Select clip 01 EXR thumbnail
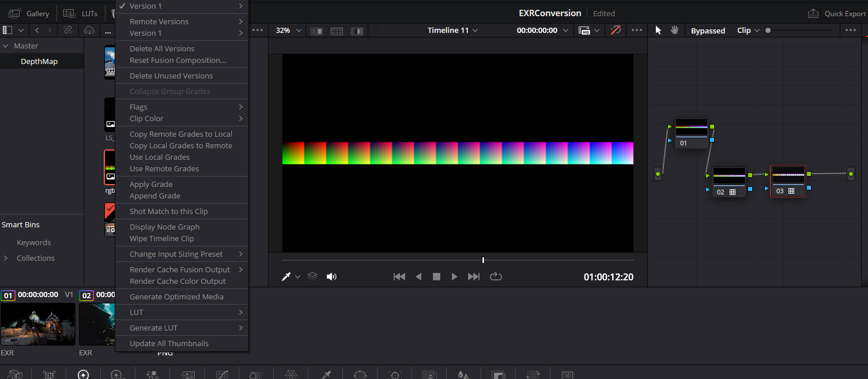Image resolution: width=868 pixels, height=379 pixels. [x=38, y=324]
